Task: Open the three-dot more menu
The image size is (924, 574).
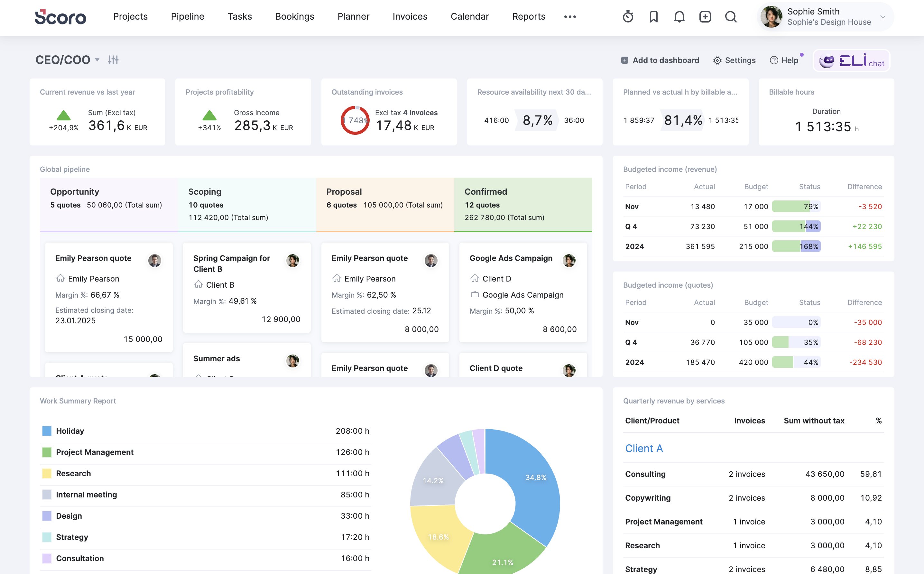Action: click(570, 17)
